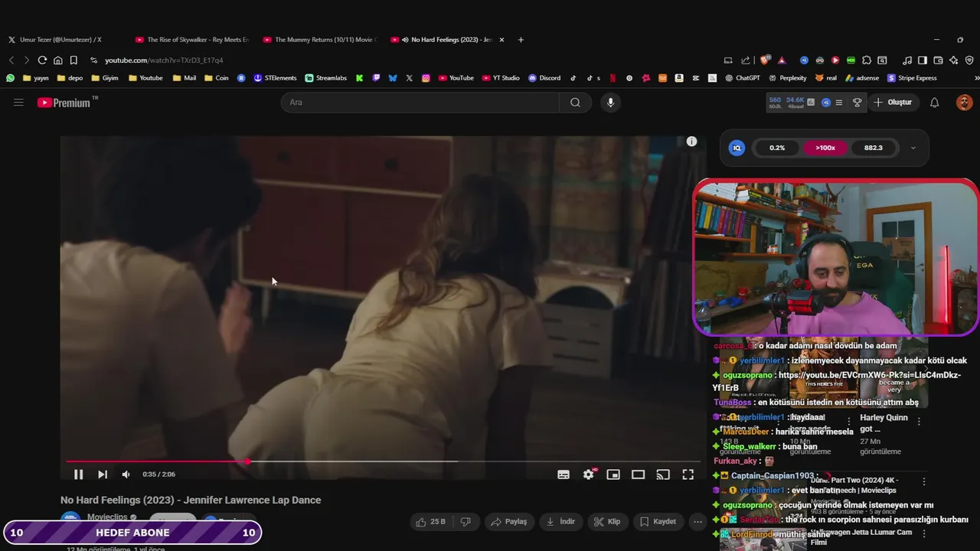The image size is (980, 551).
Task: Save video with Kaydet button
Action: point(658,522)
